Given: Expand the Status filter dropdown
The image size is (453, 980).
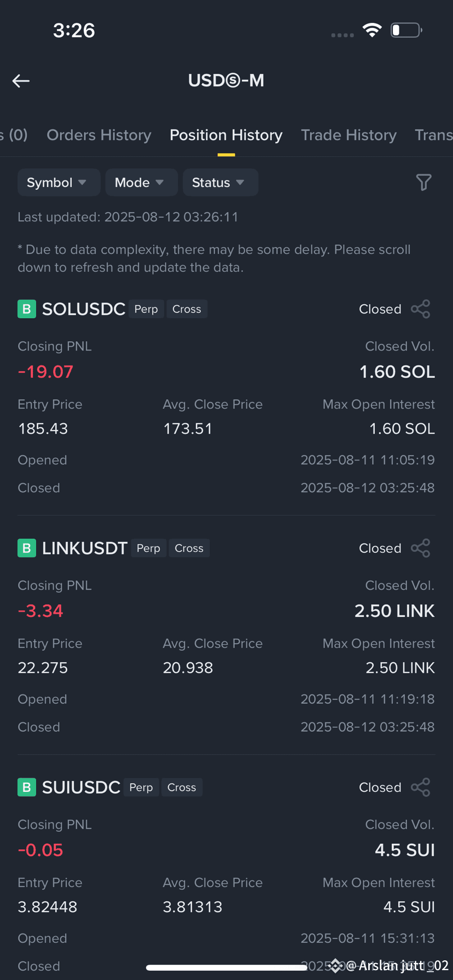Looking at the screenshot, I should [x=220, y=182].
